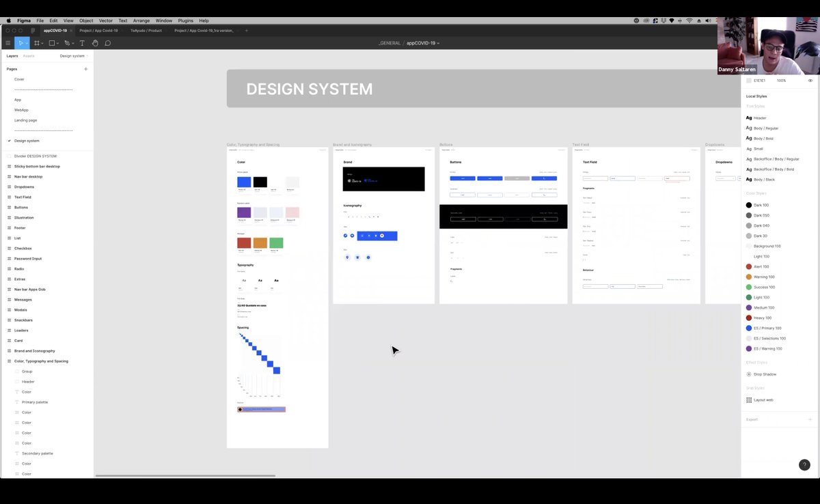Select the Snackbars layer
Image resolution: width=820 pixels, height=504 pixels.
point(23,320)
